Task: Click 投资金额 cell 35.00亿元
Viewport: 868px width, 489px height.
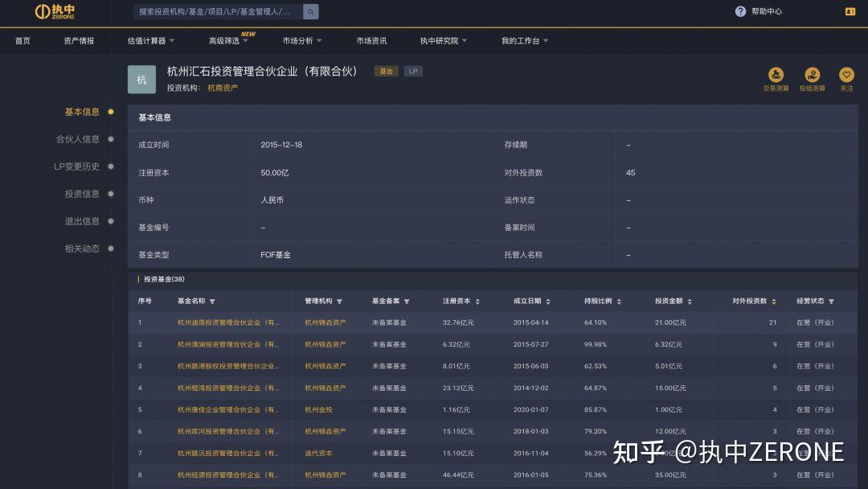Action: click(x=669, y=475)
